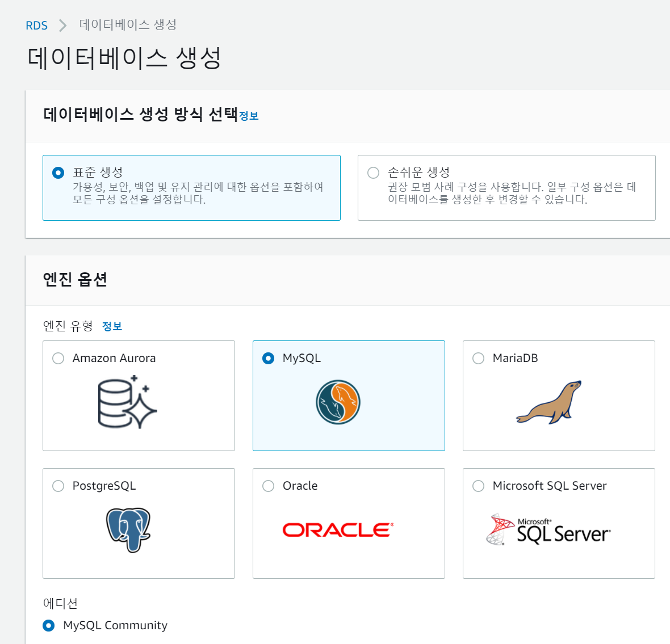The height and width of the screenshot is (644, 670).
Task: Choose the Amazon Aurora engine radio
Action: pyautogui.click(x=58, y=358)
